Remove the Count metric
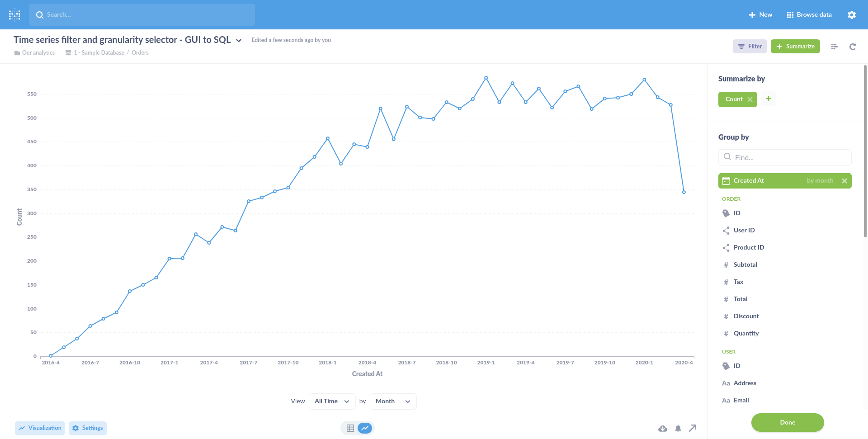Viewport: 868px width, 439px height. coord(750,99)
